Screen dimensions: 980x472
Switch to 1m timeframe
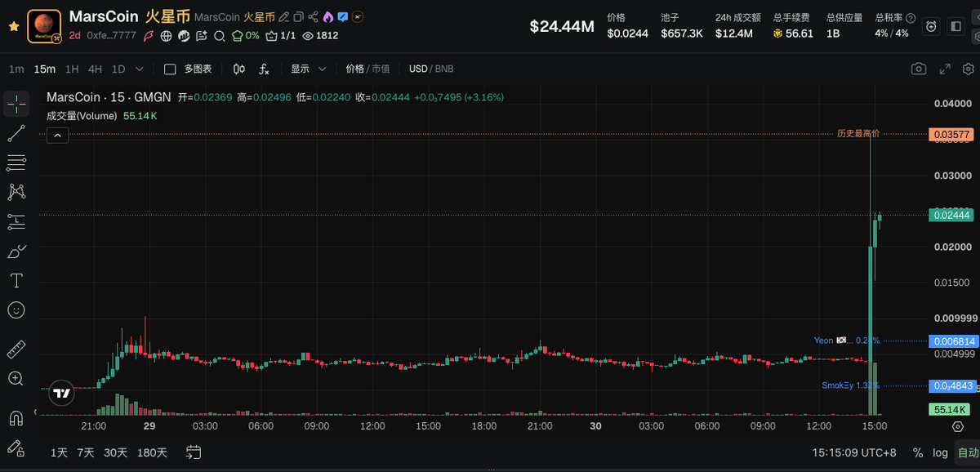pyautogui.click(x=16, y=69)
